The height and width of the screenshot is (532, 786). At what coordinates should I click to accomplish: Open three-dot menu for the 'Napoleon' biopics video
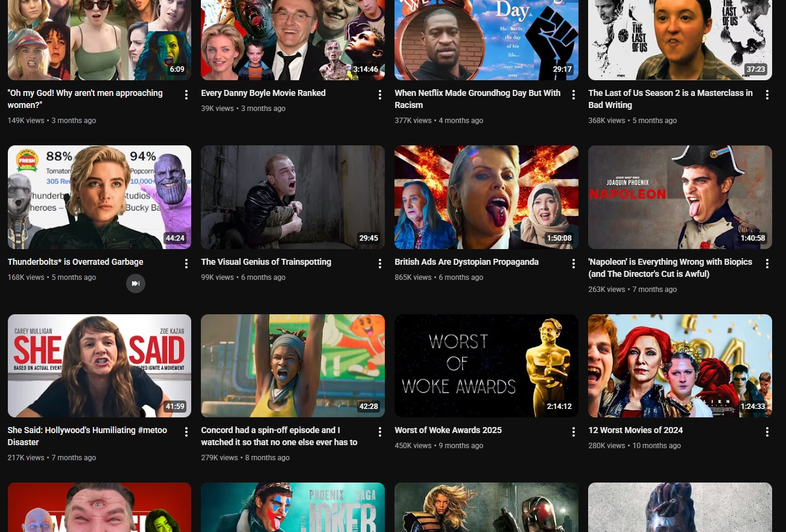tap(767, 264)
